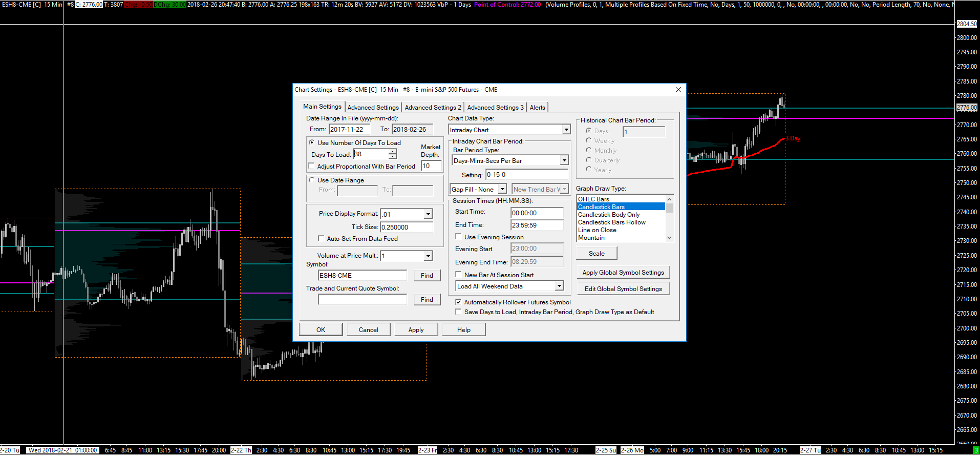This screenshot has width=980, height=455.
Task: Click the Tick Size field
Action: tap(407, 227)
